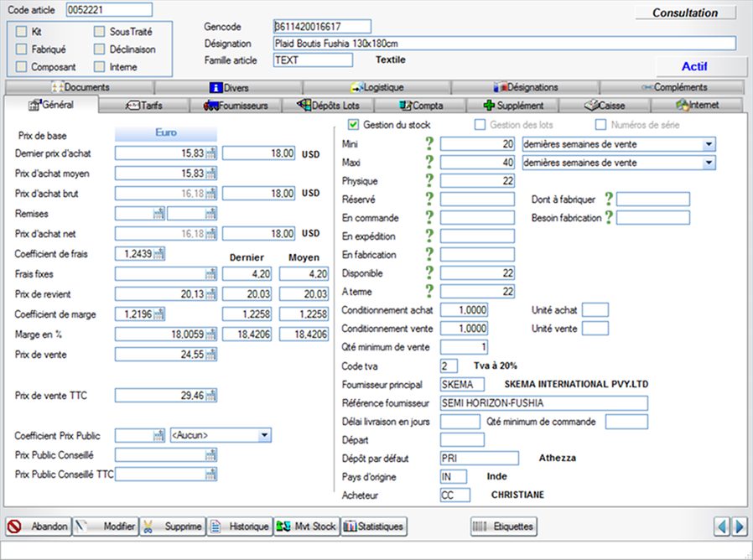Viewport: 753px width, 560px height.
Task: Click the Abandon button
Action: pyautogui.click(x=39, y=526)
